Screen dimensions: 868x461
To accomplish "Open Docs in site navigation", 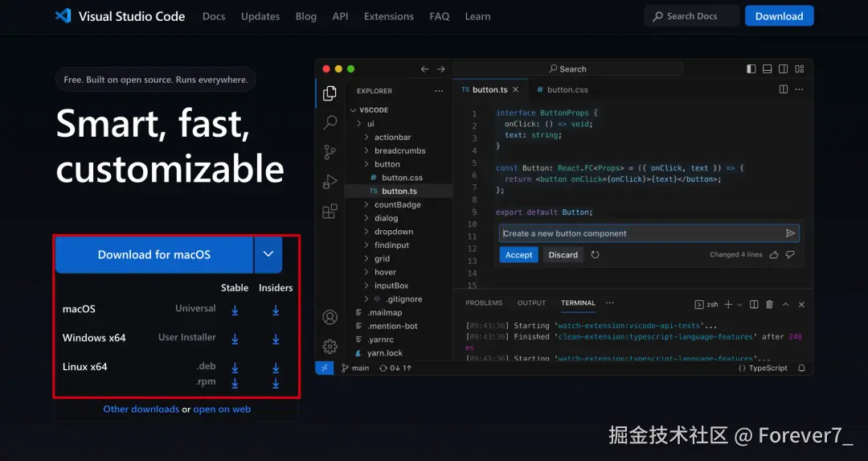I will 214,16.
